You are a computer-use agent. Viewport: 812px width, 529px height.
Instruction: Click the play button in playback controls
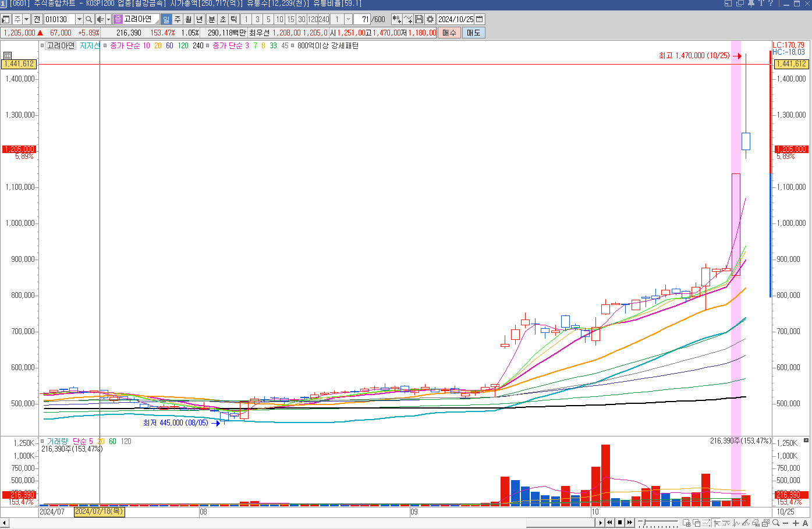pyautogui.click(x=600, y=523)
